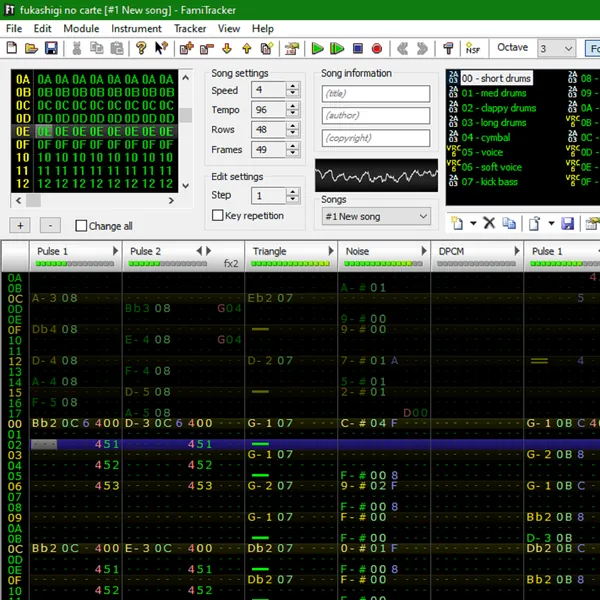Toggle mute on Triangle channel header
Viewport: 600px width, 600px height.
click(269, 251)
